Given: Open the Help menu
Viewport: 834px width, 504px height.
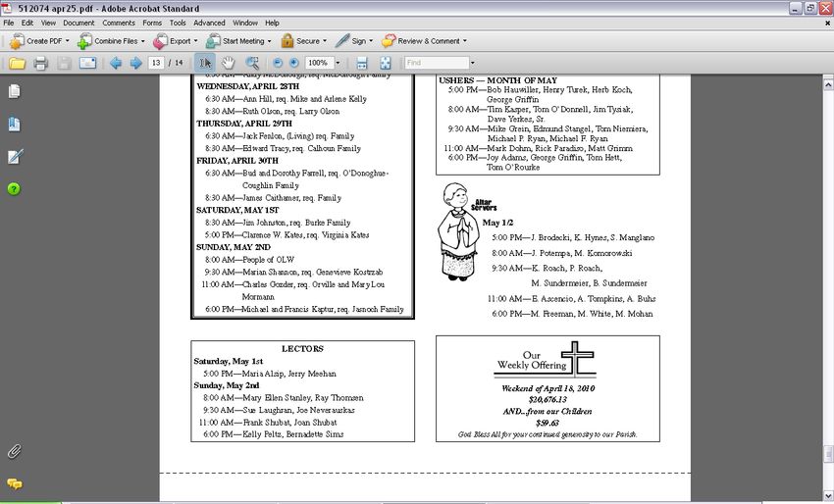Looking at the screenshot, I should tap(273, 23).
